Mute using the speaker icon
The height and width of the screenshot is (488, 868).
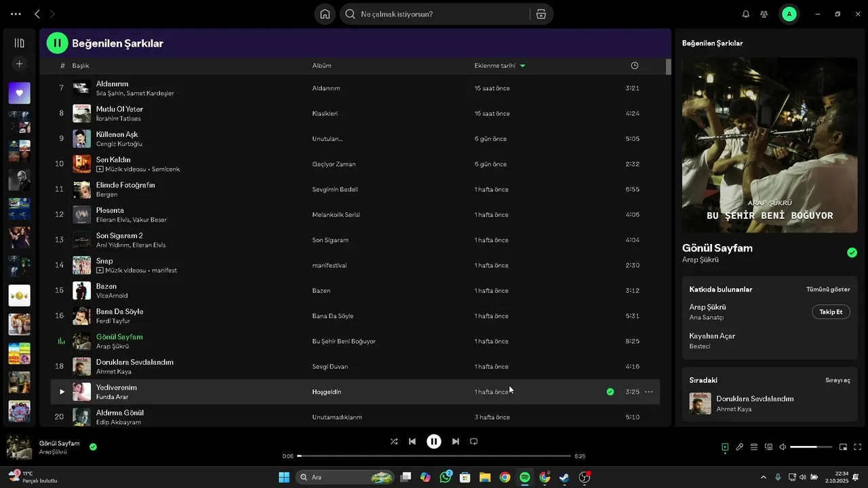click(x=783, y=447)
